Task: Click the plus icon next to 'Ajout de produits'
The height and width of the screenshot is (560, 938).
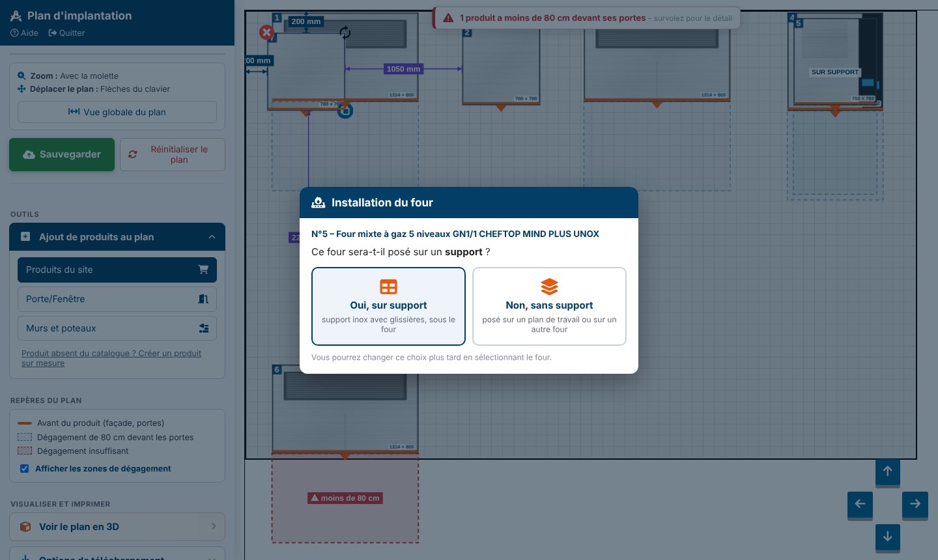Action: coord(25,237)
